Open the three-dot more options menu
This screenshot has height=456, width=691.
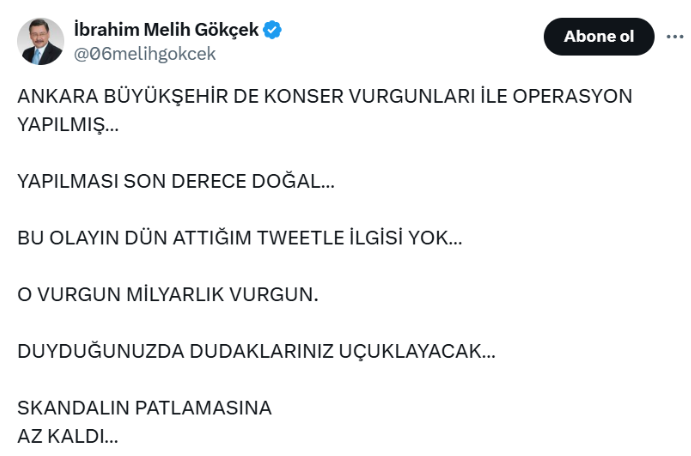click(x=674, y=36)
